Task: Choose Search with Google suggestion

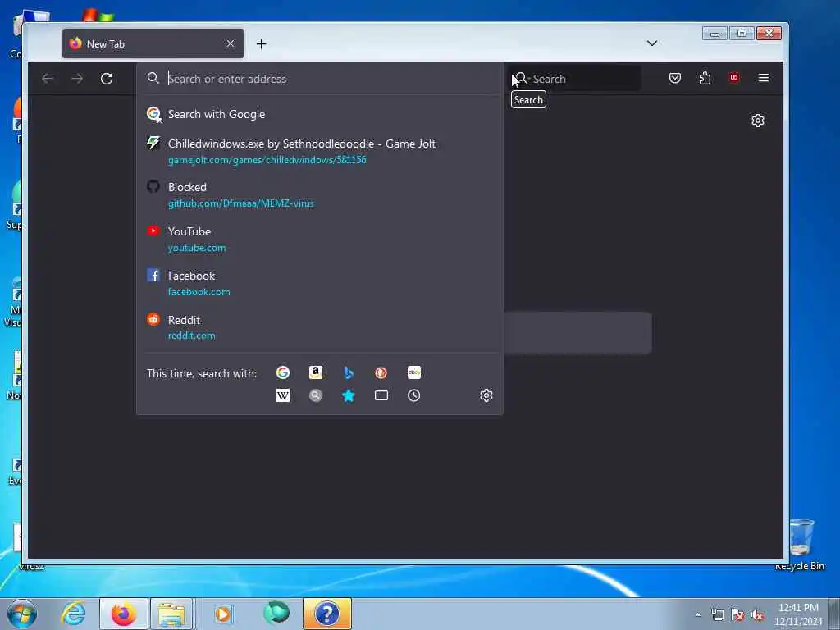Action: pos(320,114)
